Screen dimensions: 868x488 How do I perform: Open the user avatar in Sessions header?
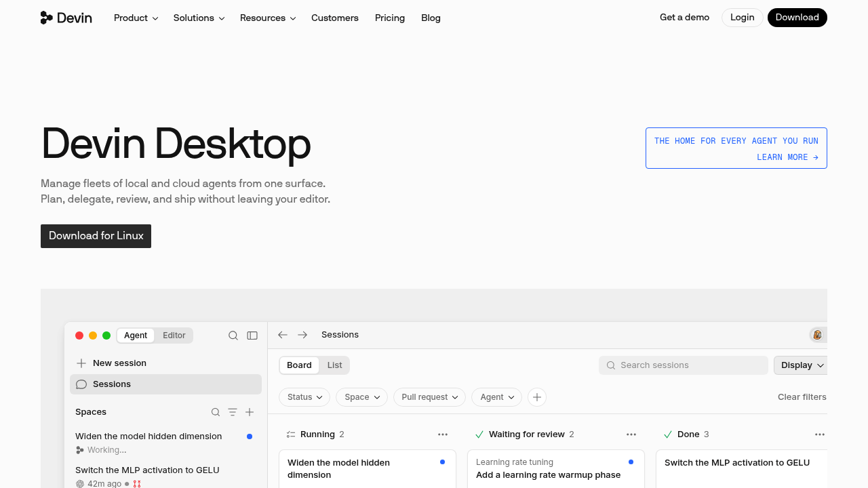click(817, 335)
